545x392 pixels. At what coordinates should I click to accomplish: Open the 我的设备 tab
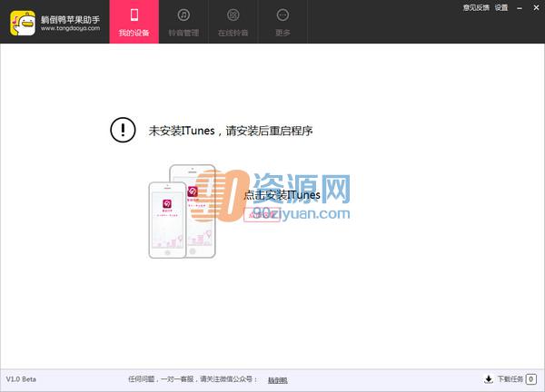(134, 22)
